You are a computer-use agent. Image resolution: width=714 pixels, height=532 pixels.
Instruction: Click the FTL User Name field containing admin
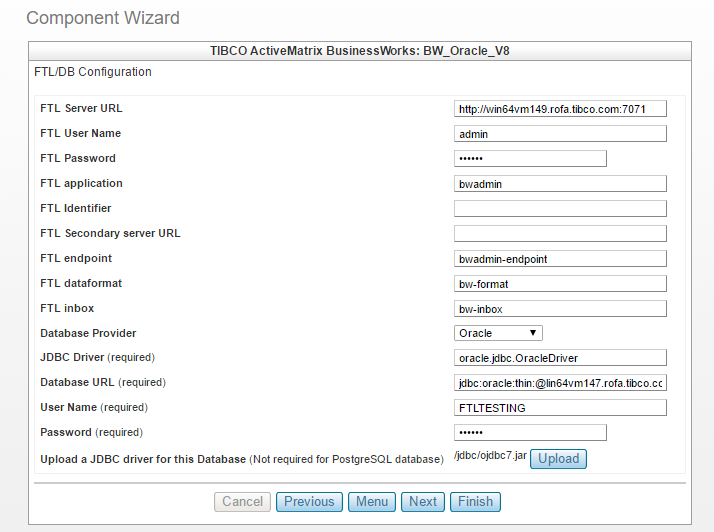click(x=560, y=134)
